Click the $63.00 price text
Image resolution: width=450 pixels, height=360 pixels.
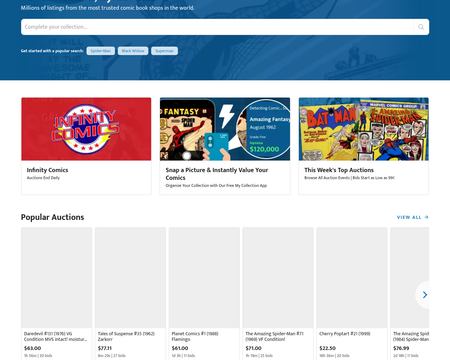(x=33, y=348)
